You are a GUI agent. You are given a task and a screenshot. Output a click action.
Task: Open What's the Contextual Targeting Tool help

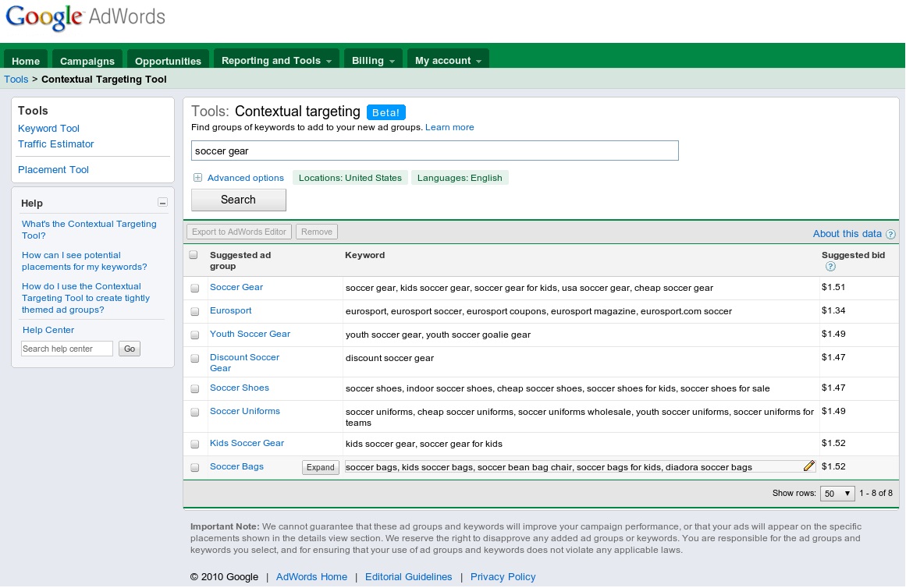[x=89, y=229]
